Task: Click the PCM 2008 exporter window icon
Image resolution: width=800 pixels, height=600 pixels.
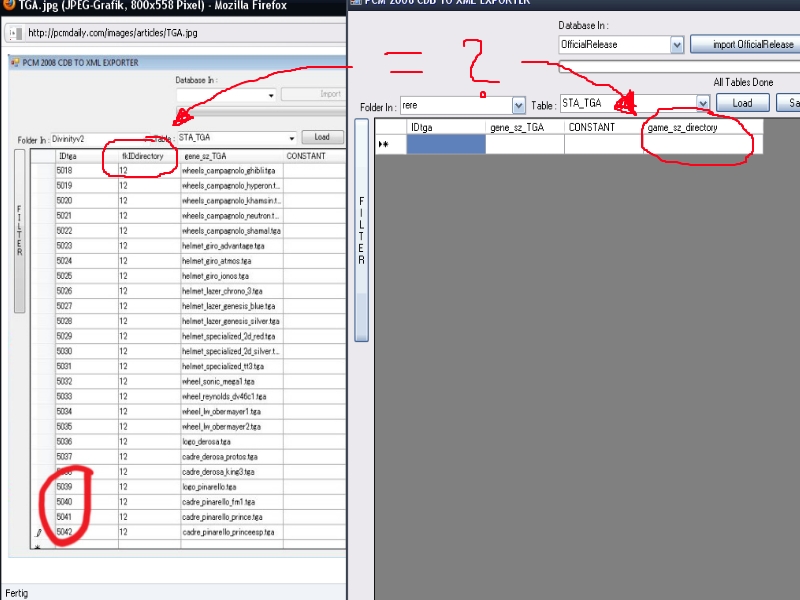Action: click(x=15, y=63)
